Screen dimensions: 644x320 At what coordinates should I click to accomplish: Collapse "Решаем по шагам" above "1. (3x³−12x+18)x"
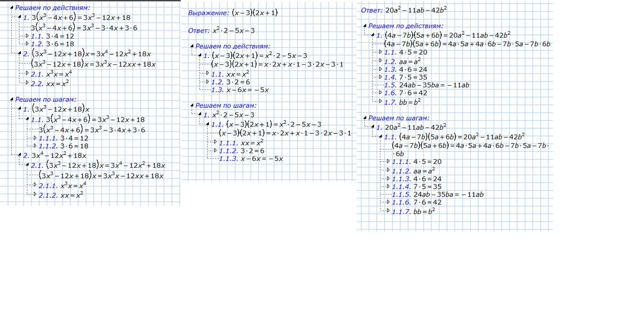(12, 99)
